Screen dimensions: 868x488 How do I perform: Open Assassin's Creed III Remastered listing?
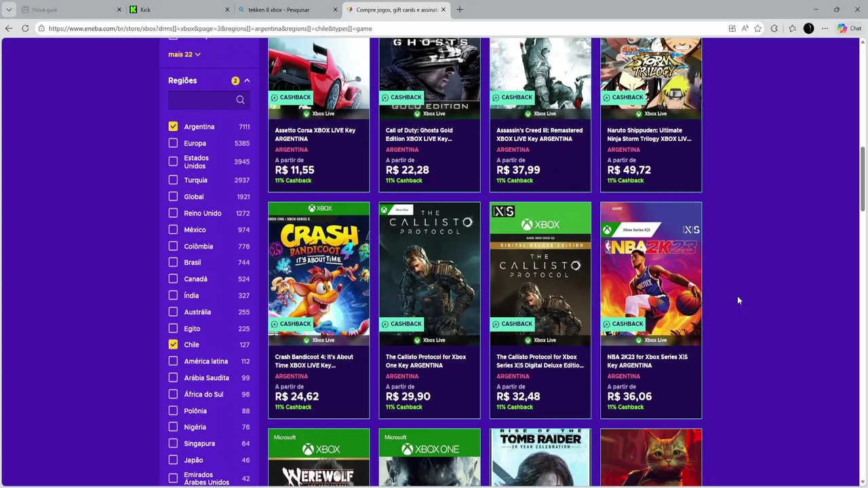[x=539, y=134]
